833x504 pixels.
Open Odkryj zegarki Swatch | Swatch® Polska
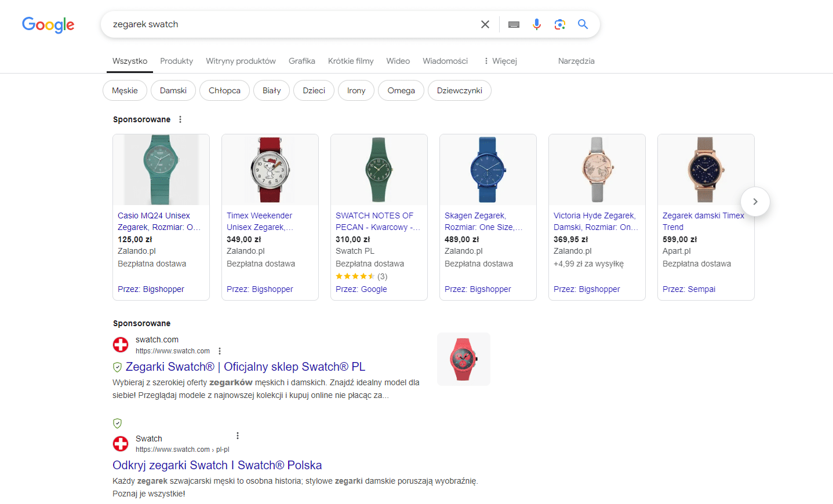[x=217, y=465]
